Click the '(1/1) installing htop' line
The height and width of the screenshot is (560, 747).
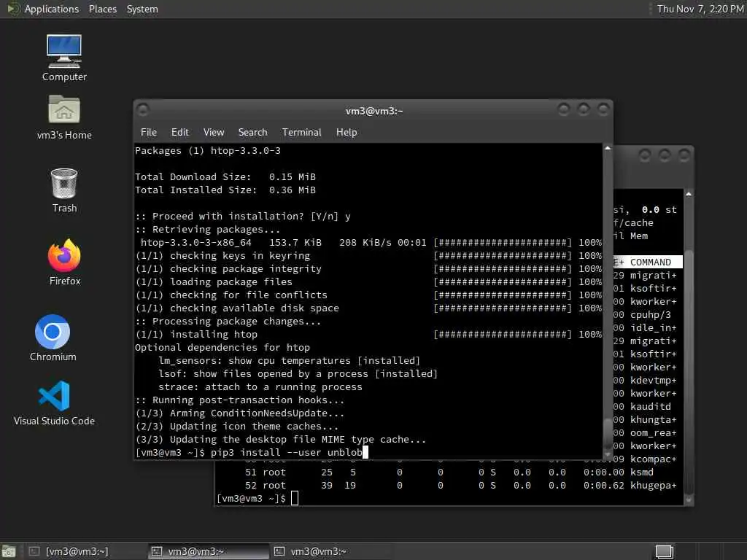[368, 334]
